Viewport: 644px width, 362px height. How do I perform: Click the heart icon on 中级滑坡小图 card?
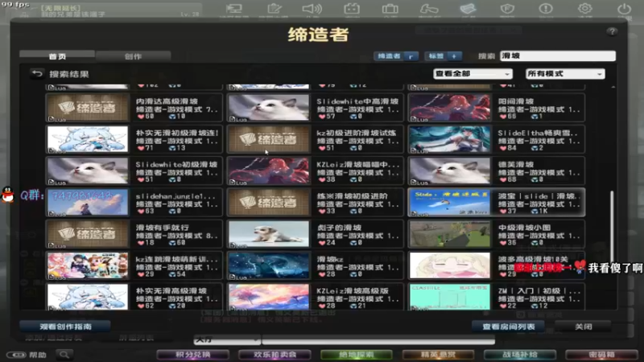(503, 243)
